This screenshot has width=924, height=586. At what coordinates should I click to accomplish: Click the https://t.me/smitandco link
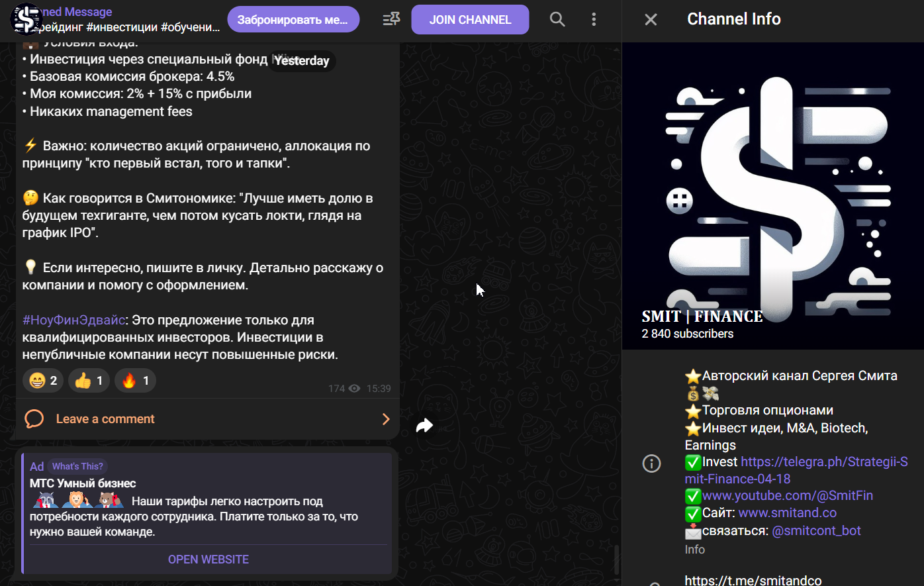point(753,580)
